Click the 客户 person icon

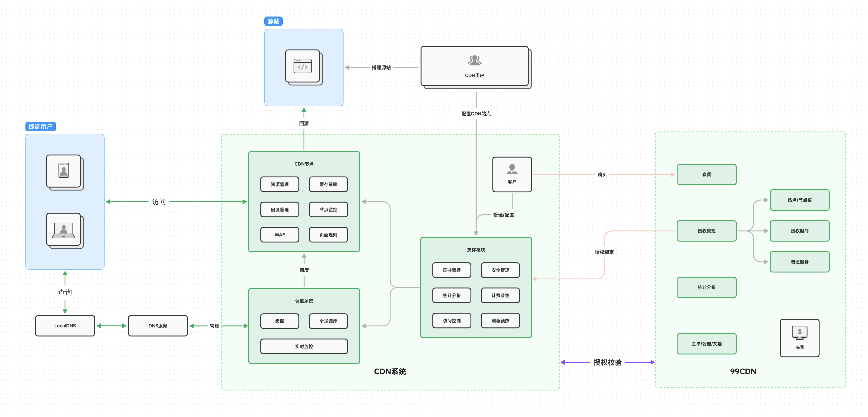(512, 169)
